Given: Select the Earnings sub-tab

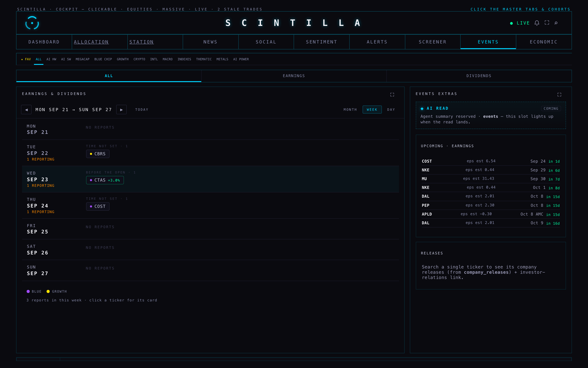Looking at the screenshot, I should [x=294, y=76].
